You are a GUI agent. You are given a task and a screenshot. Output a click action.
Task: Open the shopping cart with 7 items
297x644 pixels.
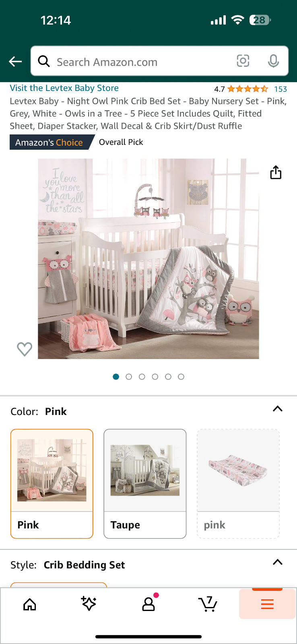pyautogui.click(x=208, y=604)
